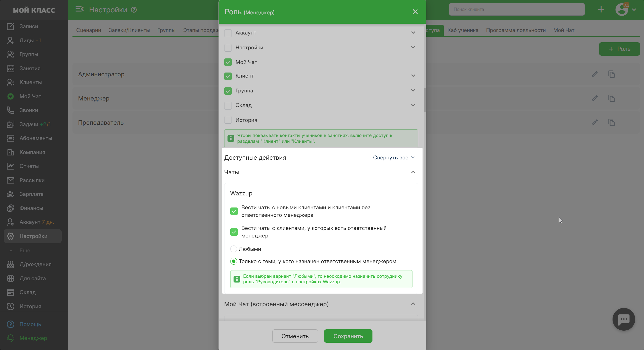Image resolution: width=644 pixels, height=350 pixels.
Task: Collapse the Чаты section
Action: tap(413, 172)
